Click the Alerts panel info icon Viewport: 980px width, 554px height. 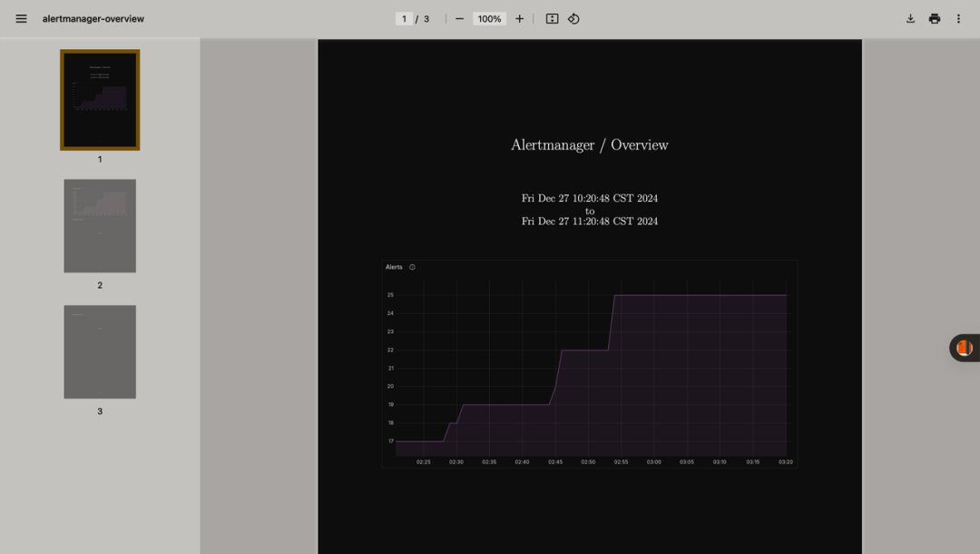412,267
